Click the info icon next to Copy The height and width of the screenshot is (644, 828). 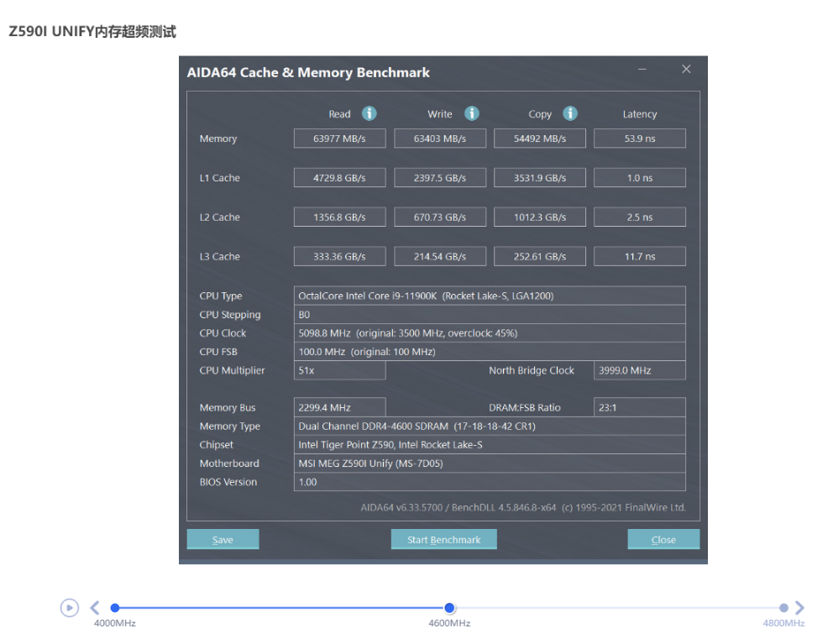tap(570, 113)
